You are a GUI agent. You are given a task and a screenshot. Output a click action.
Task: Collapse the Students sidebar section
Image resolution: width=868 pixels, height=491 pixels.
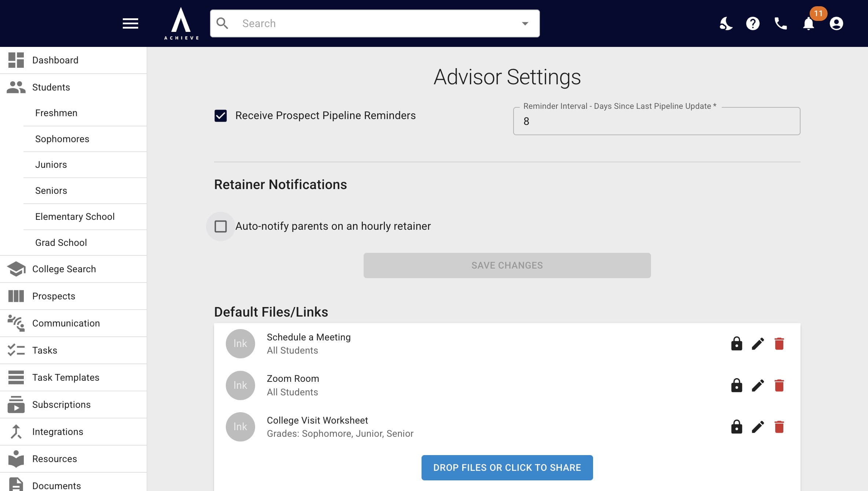[73, 87]
